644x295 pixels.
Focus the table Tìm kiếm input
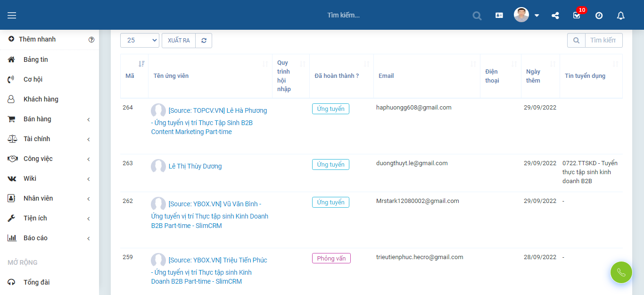(603, 40)
